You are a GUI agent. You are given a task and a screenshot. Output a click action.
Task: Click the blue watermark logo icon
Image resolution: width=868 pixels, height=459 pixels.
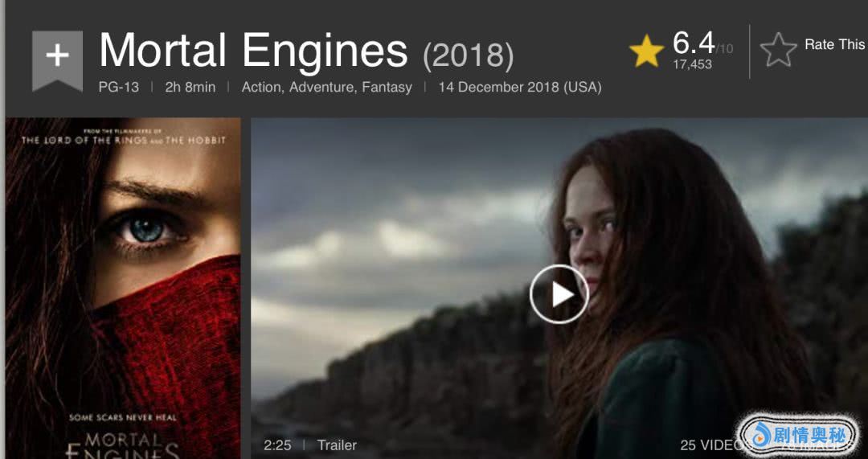point(761,435)
